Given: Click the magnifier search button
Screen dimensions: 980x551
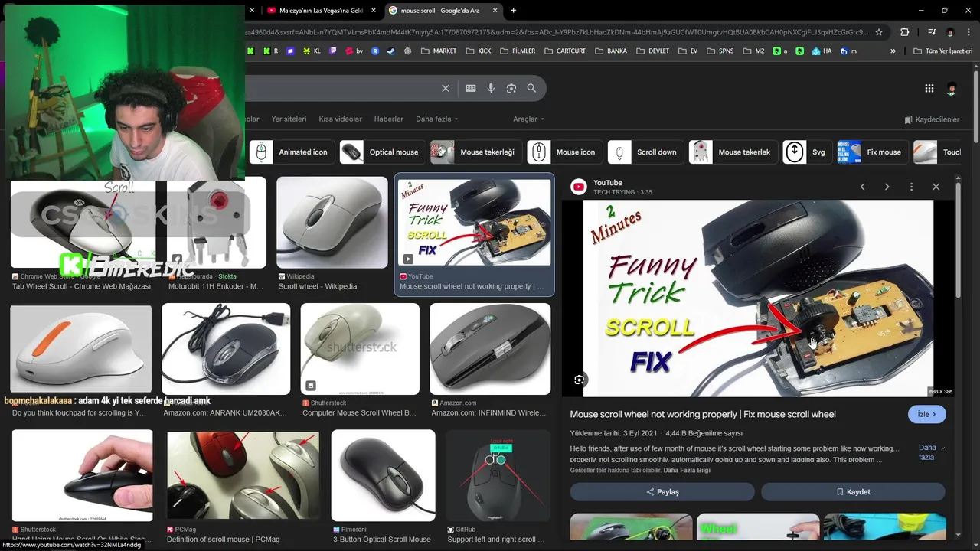Looking at the screenshot, I should (x=531, y=88).
